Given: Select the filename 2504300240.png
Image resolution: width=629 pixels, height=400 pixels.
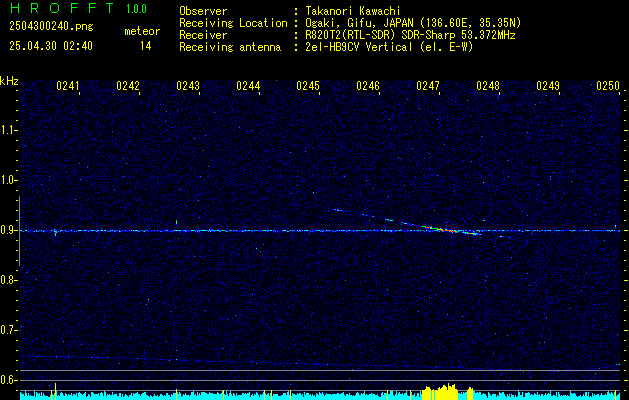Looking at the screenshot, I should (x=51, y=27).
